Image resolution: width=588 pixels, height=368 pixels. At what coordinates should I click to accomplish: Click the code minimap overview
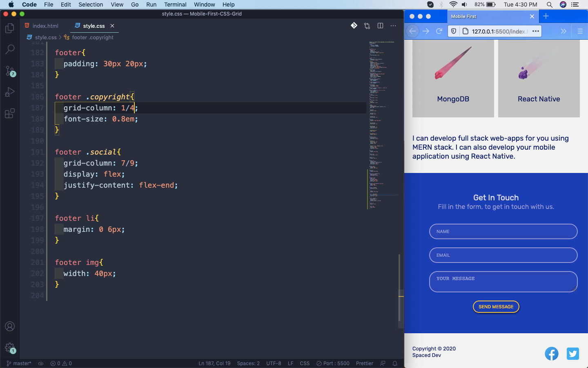coord(383,125)
